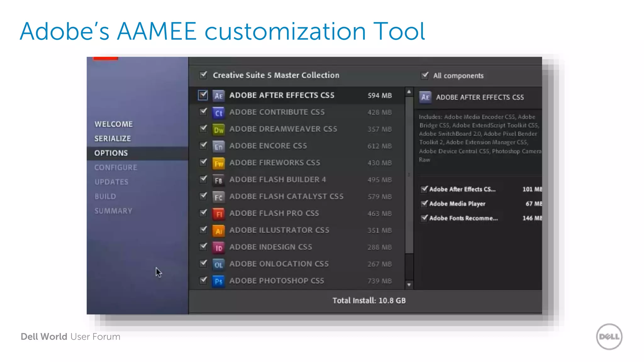Select the ADOBE FLASH CATALYST CS5 row name
This screenshot has height=362, width=644.
click(286, 196)
